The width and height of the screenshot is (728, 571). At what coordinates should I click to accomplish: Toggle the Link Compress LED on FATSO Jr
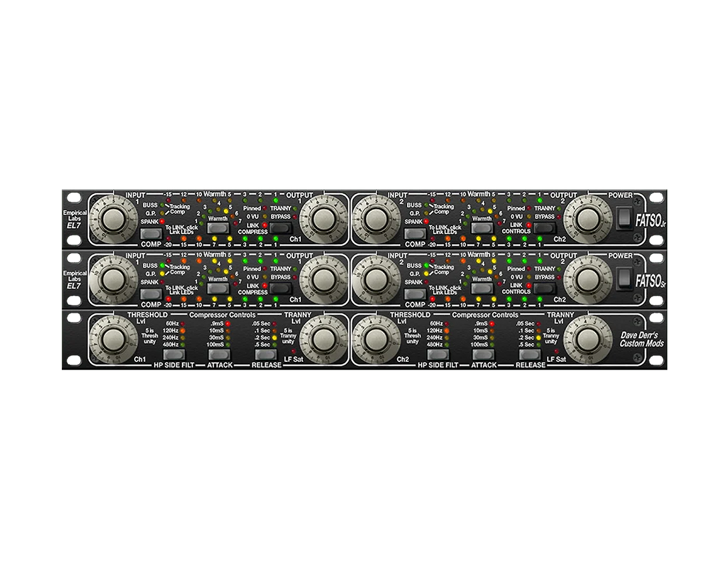pos(265,225)
